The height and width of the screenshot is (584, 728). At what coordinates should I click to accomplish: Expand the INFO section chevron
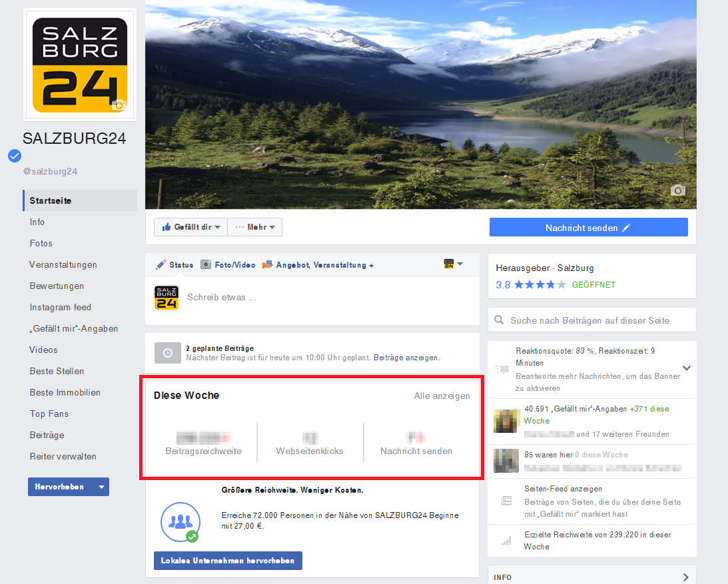686,577
